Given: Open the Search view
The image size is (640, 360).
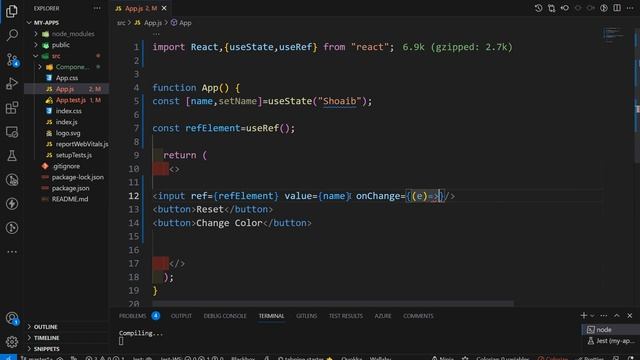Looking at the screenshot, I should pyautogui.click(x=12, y=35).
